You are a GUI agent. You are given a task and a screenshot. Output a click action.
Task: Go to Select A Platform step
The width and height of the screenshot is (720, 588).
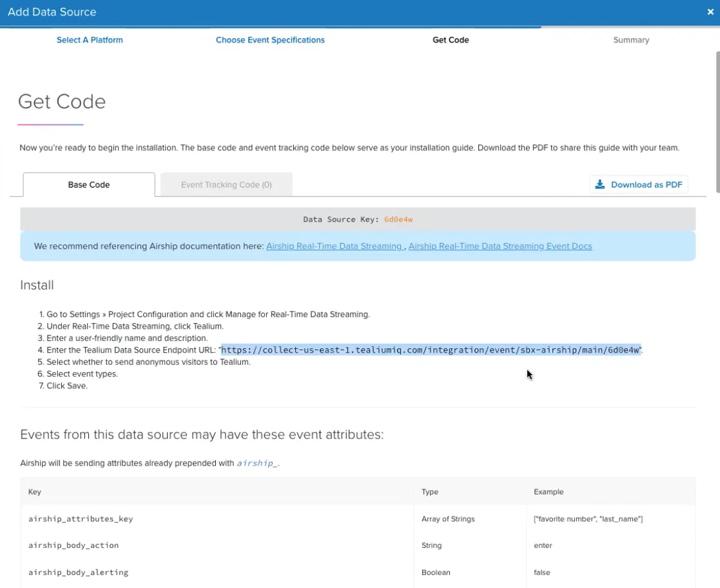(x=90, y=40)
